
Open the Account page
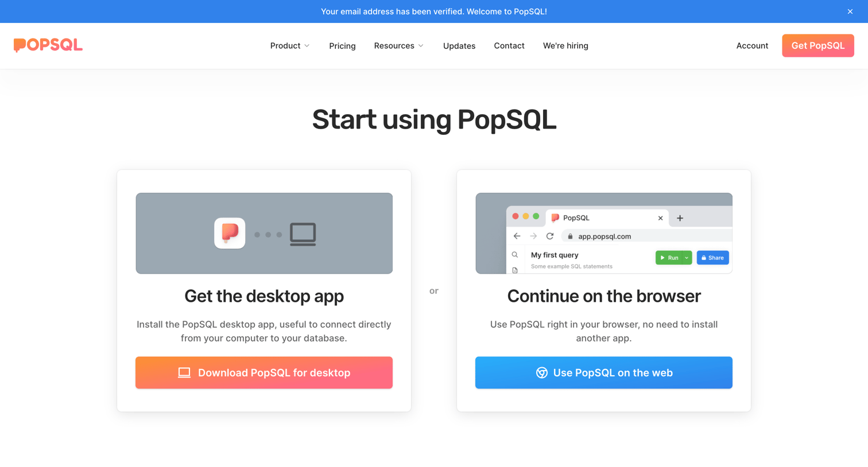pos(752,46)
